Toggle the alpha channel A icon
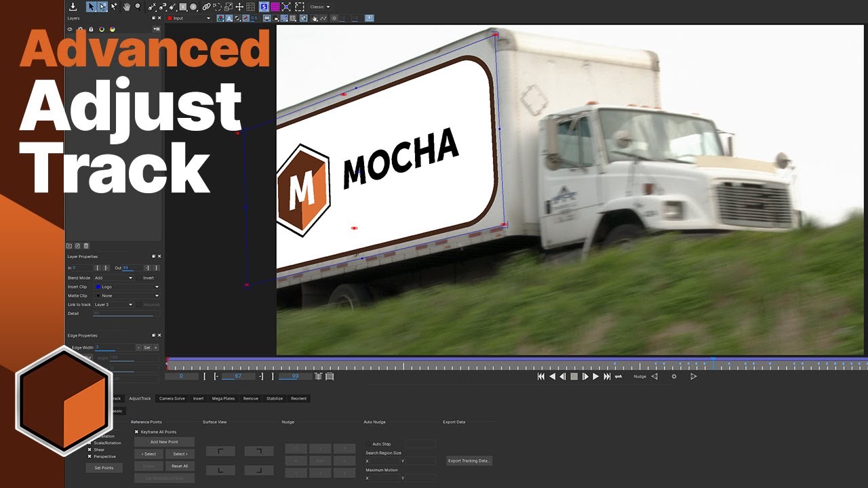 coord(229,18)
